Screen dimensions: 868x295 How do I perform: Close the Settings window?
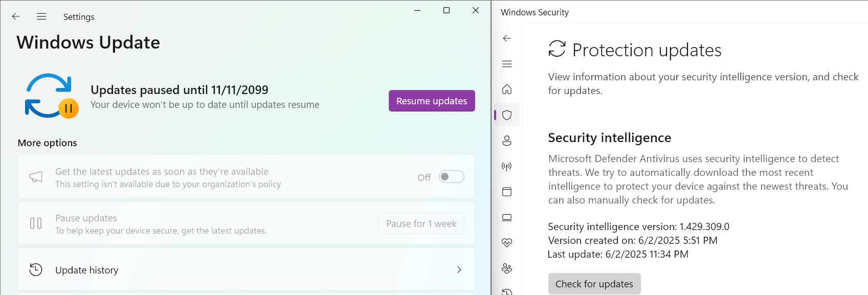(476, 10)
